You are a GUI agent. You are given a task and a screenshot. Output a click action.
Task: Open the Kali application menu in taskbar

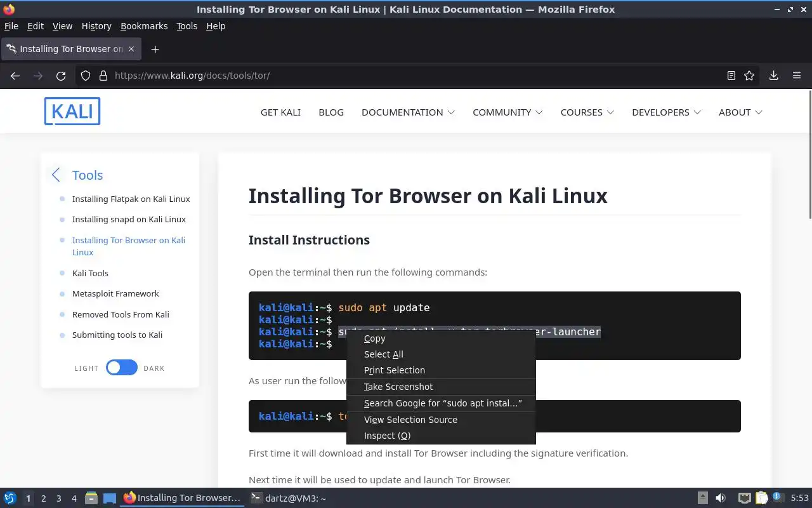(x=10, y=498)
